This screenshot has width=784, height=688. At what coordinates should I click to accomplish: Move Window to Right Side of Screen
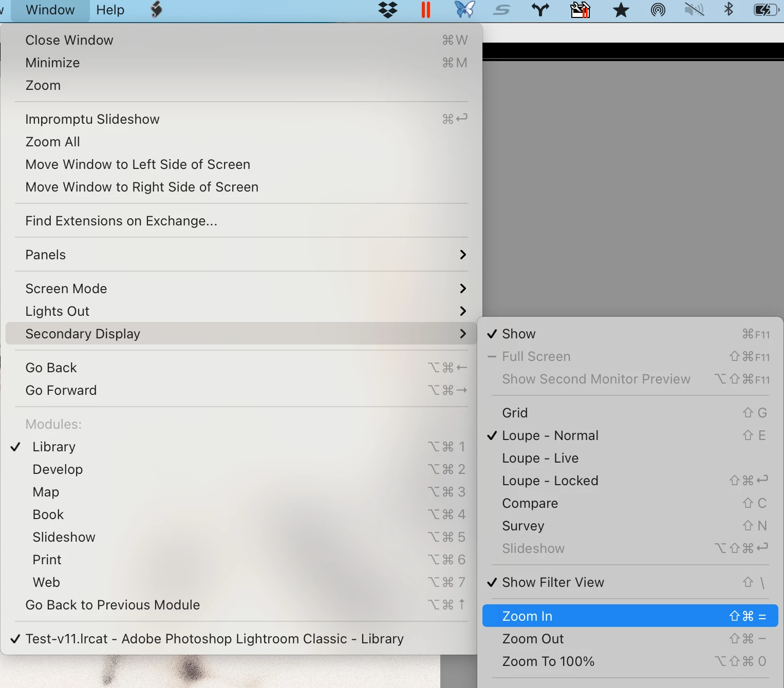pyautogui.click(x=241, y=187)
